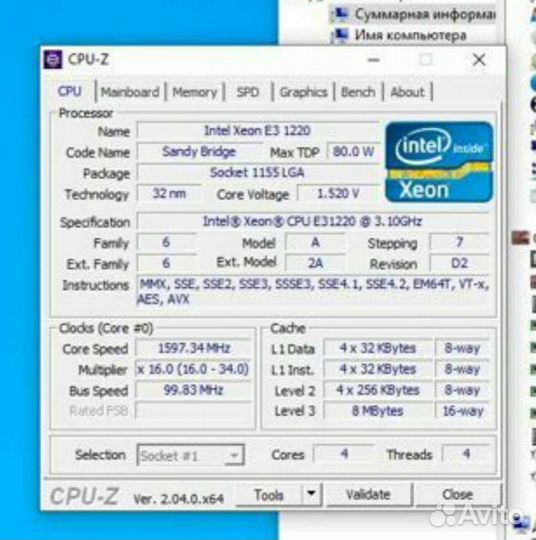This screenshot has height=540, width=536.
Task: Click the Max TDP value 80.0 W
Action: [x=353, y=152]
